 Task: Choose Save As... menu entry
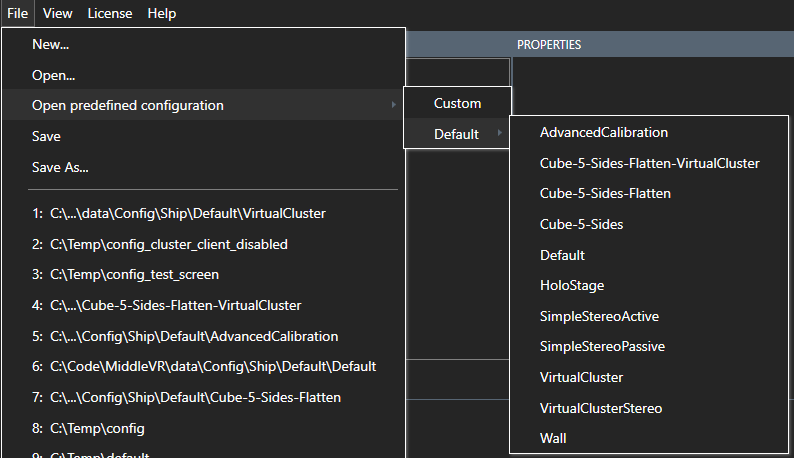[x=60, y=167]
